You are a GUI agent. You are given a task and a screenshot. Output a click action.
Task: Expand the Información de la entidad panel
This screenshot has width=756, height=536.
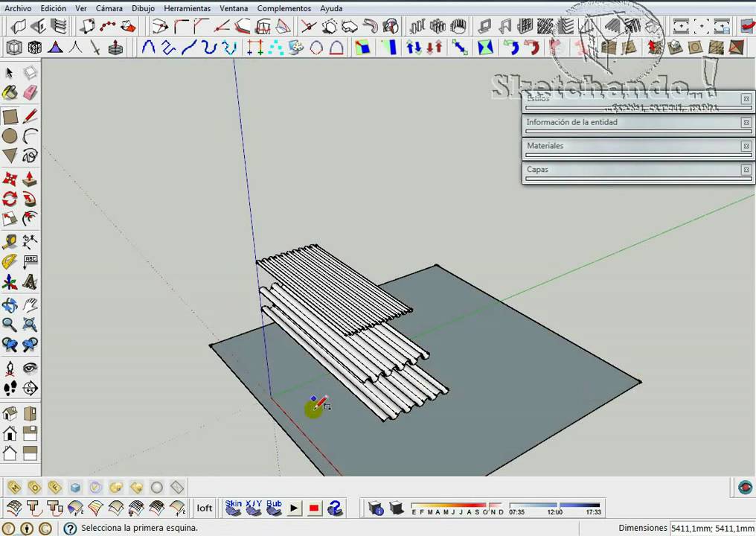pyautogui.click(x=637, y=123)
